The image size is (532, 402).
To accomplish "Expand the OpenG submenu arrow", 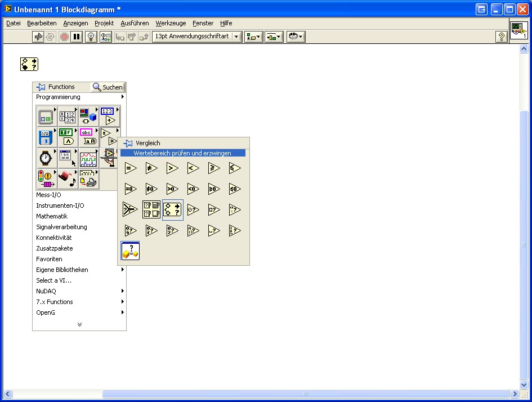I will [x=123, y=312].
